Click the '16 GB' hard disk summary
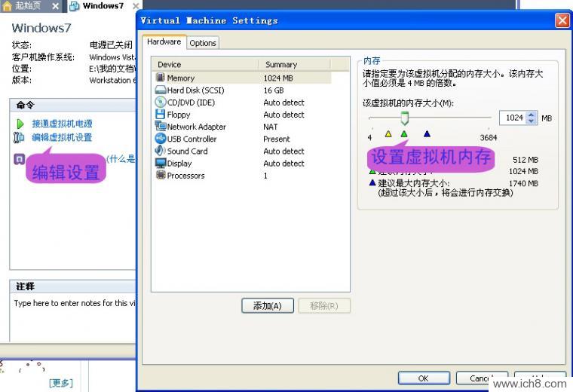The image size is (573, 392). [x=274, y=90]
